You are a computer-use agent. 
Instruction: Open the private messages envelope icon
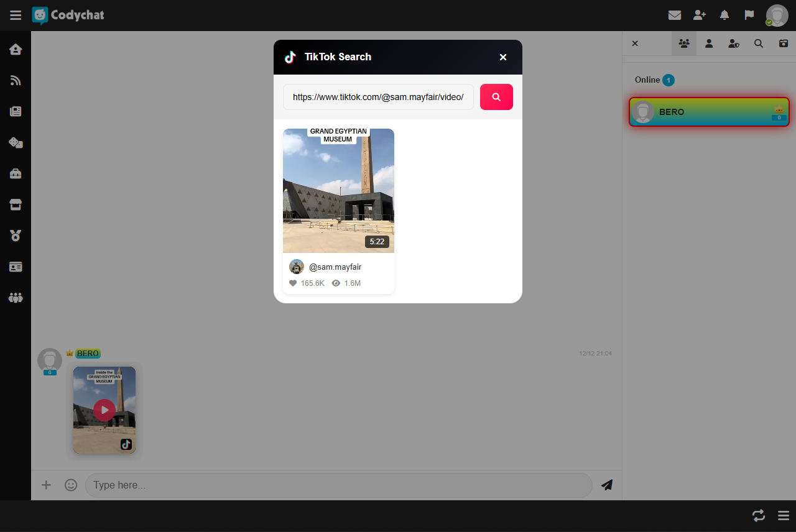click(674, 15)
